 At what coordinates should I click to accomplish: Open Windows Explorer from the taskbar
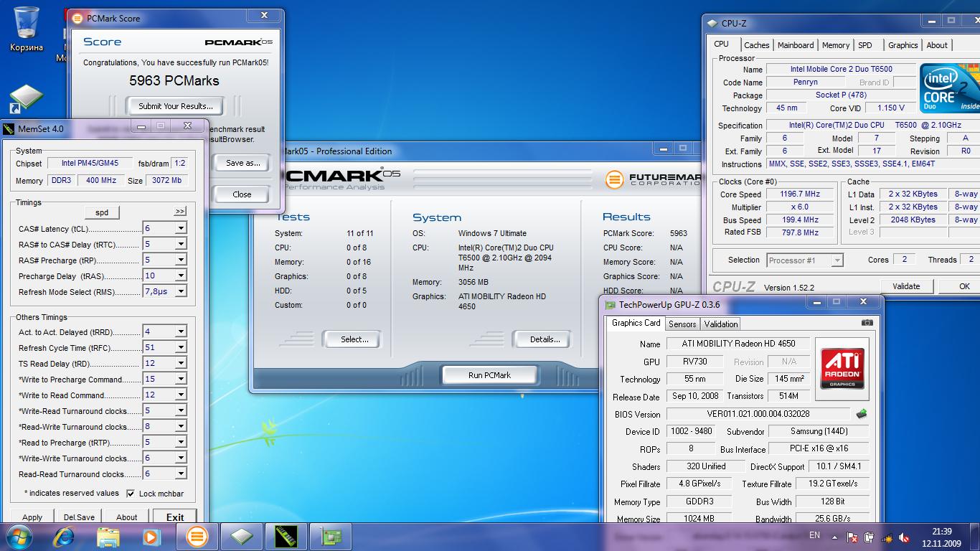point(108,536)
